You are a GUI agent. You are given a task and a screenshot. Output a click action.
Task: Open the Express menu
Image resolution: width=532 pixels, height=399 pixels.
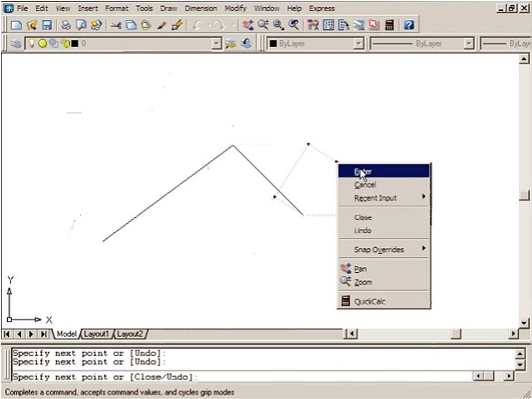point(321,8)
